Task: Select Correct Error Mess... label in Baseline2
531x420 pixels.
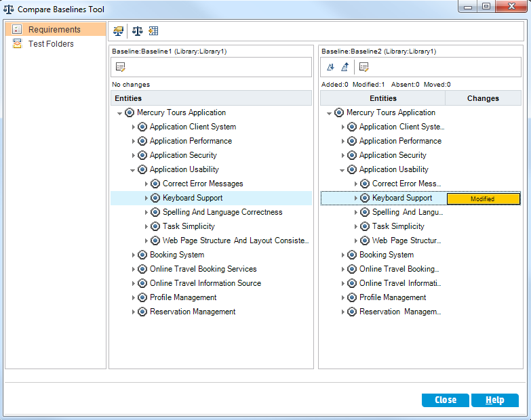Action: 406,184
